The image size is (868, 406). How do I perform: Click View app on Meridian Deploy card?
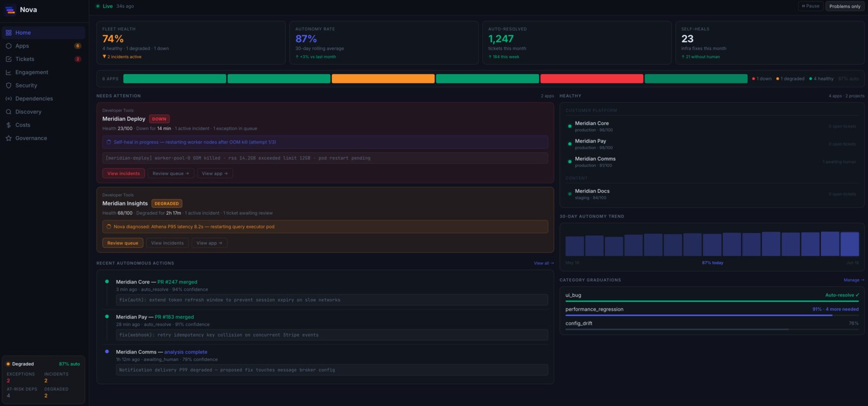coord(215,173)
